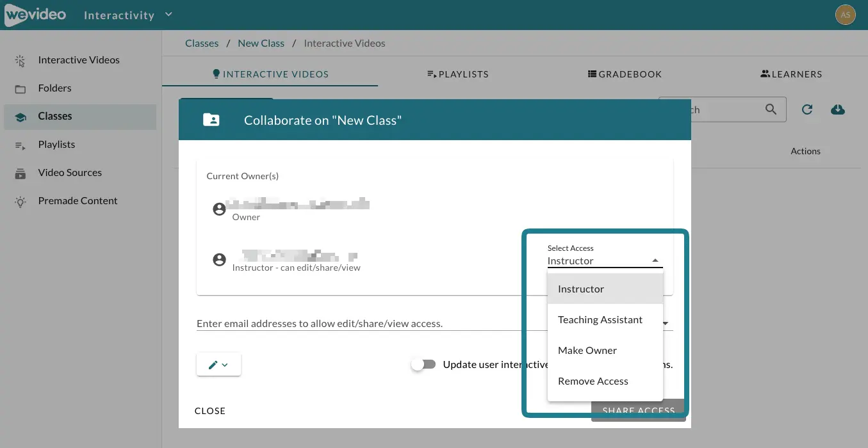868x448 pixels.
Task: Open Interactive Videos in the sidebar
Action: 79,60
